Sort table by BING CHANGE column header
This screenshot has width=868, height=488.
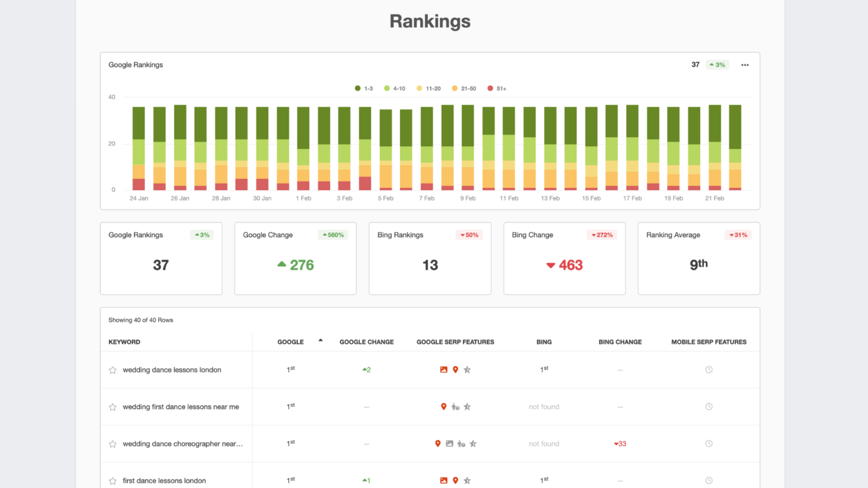pyautogui.click(x=620, y=342)
